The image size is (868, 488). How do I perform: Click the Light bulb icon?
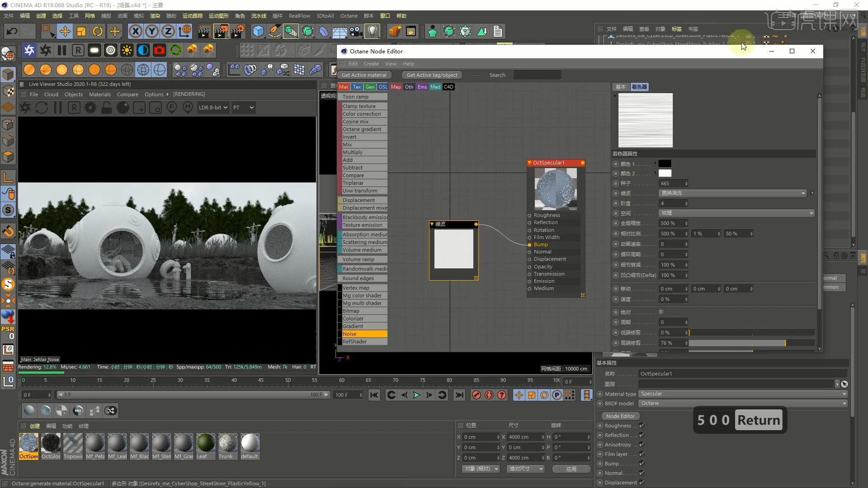[372, 31]
